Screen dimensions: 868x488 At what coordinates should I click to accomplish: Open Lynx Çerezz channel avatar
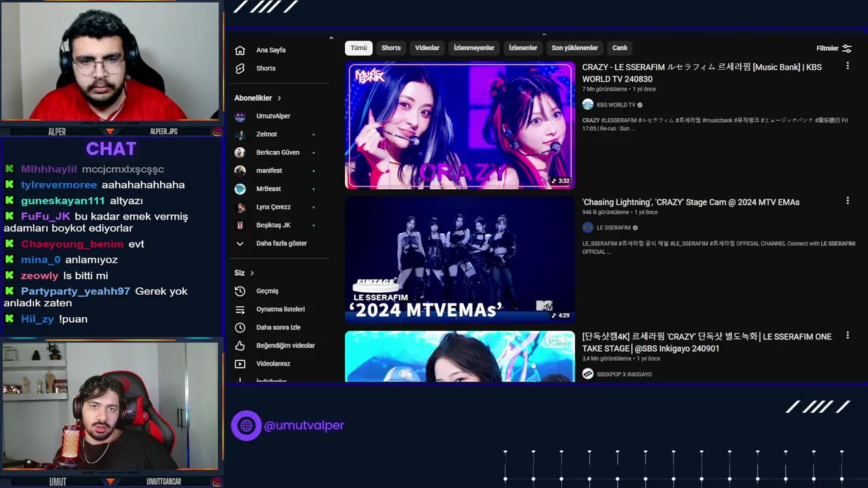click(240, 207)
